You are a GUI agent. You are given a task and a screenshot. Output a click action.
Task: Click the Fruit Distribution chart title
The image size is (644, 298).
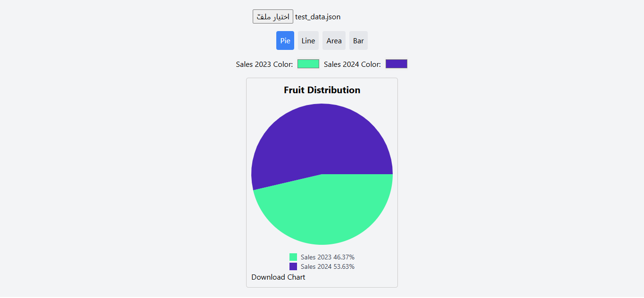click(x=322, y=90)
